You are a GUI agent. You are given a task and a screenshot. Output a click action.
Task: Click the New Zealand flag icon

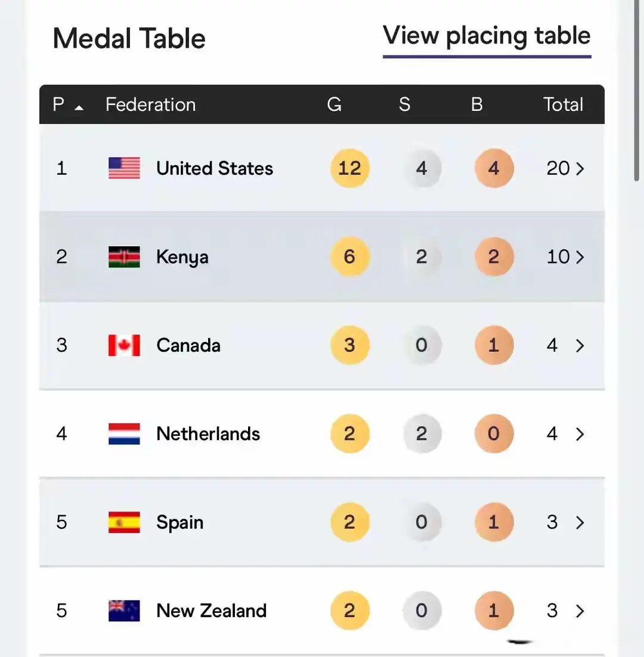coord(124,610)
